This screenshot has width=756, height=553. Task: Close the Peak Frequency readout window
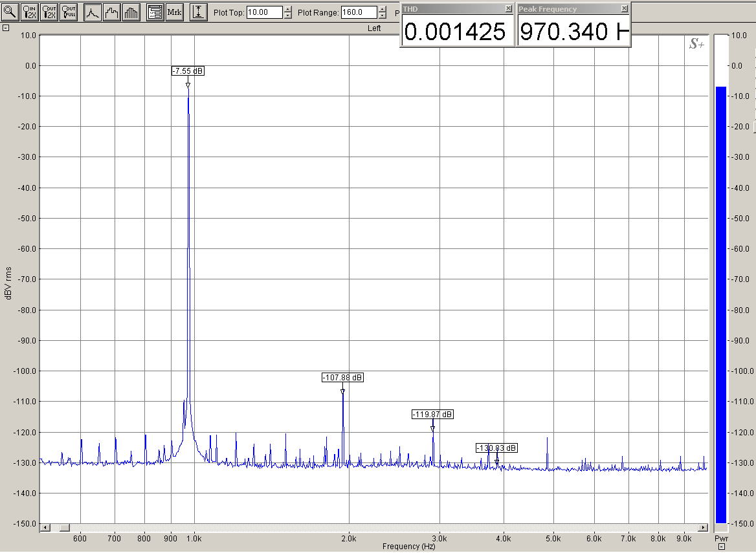coord(625,8)
